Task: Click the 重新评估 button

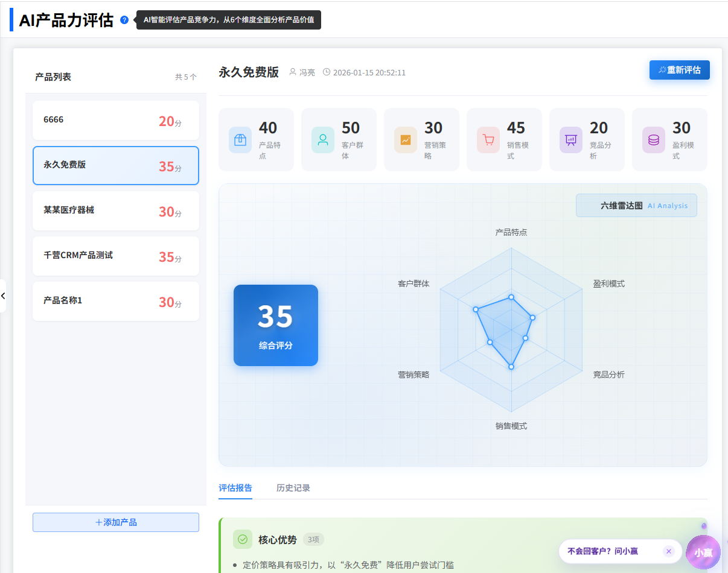Action: tap(679, 70)
